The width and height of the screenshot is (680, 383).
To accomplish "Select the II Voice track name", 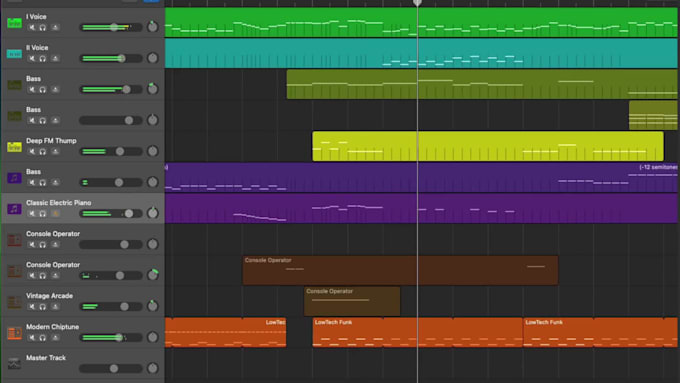I will click(37, 48).
